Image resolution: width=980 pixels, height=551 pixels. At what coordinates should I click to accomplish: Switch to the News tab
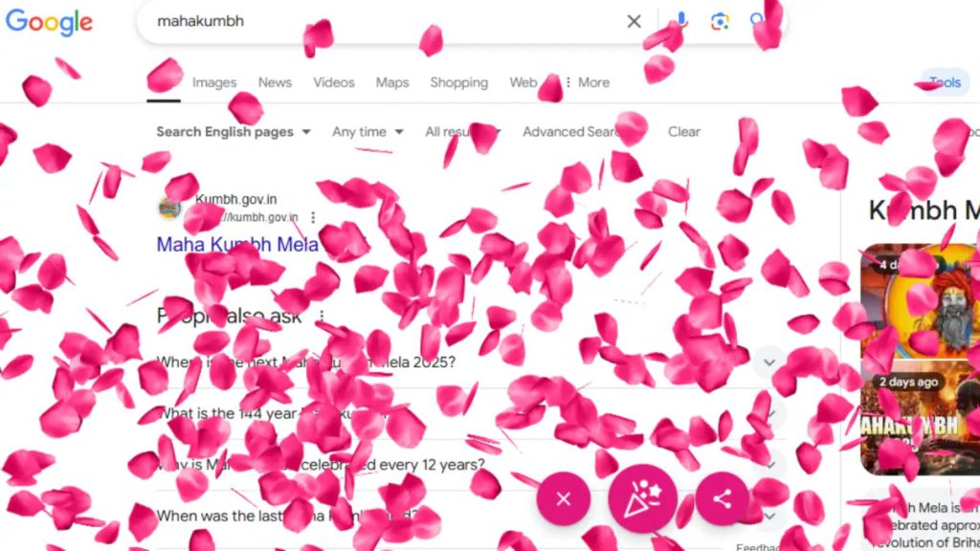(x=275, y=82)
